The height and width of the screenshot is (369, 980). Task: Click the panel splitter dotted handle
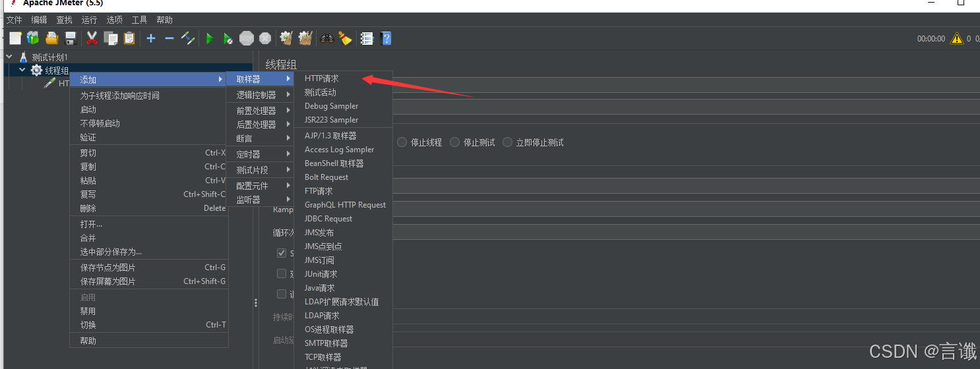click(x=256, y=302)
